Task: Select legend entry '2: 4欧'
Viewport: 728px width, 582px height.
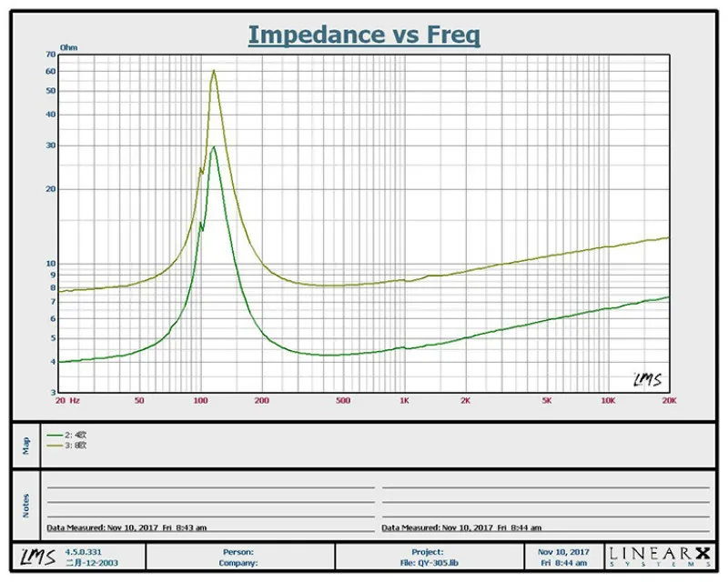Action: [x=76, y=435]
